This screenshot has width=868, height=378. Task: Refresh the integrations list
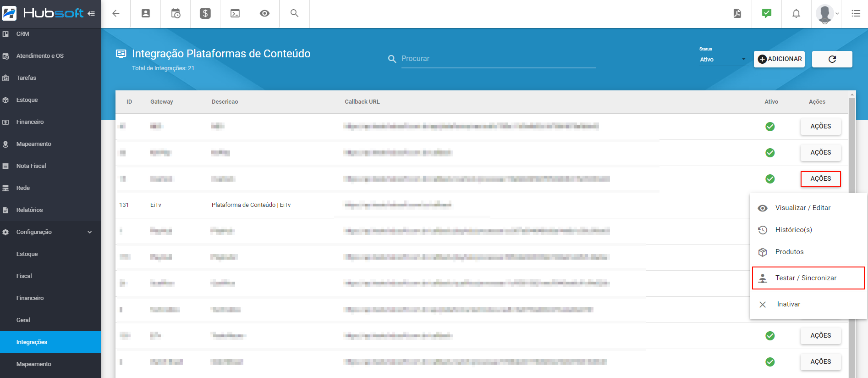tap(832, 59)
